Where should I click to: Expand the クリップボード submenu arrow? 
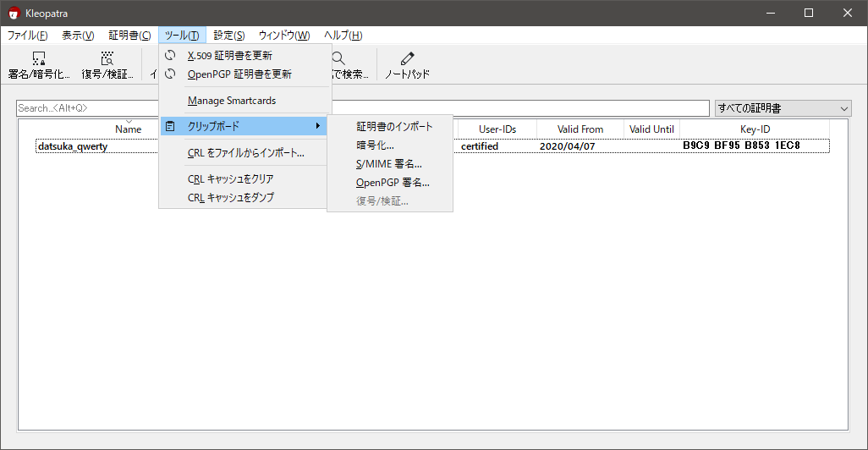pyautogui.click(x=318, y=126)
